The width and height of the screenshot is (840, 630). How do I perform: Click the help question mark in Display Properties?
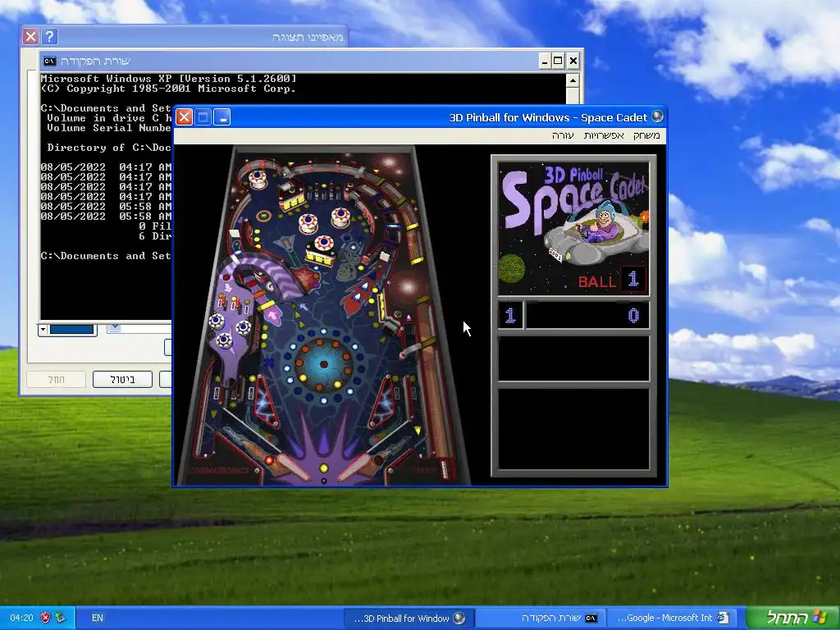coord(49,36)
